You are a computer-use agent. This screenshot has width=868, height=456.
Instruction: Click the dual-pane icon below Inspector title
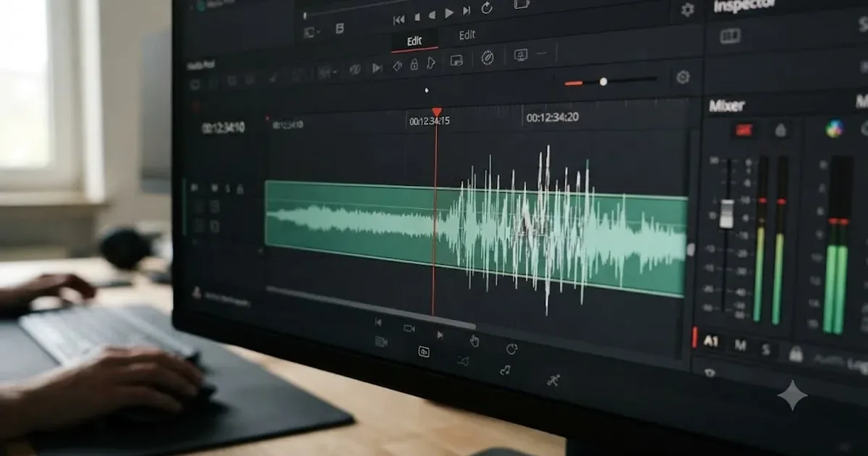pos(731,36)
